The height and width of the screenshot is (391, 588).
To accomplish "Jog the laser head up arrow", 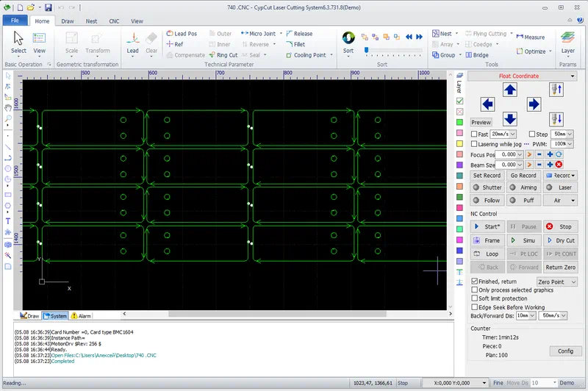I will [x=510, y=89].
